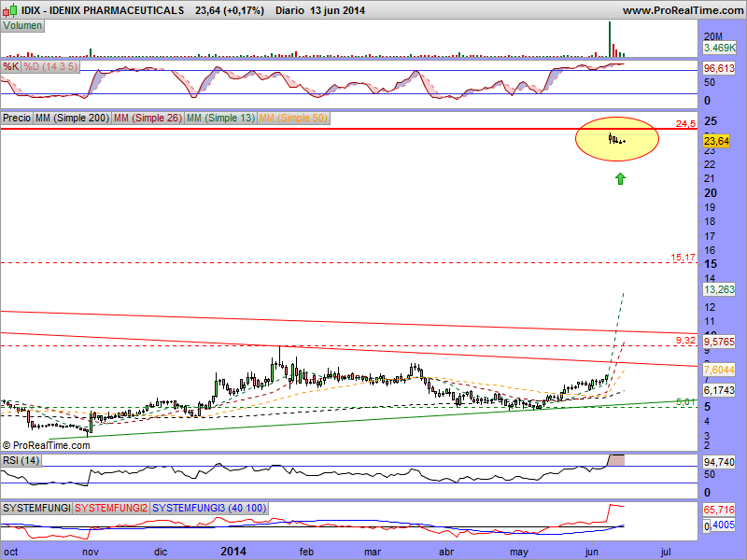Click the 9,32 dashed level label
Viewport: 747px width, 560px height.
(x=685, y=341)
